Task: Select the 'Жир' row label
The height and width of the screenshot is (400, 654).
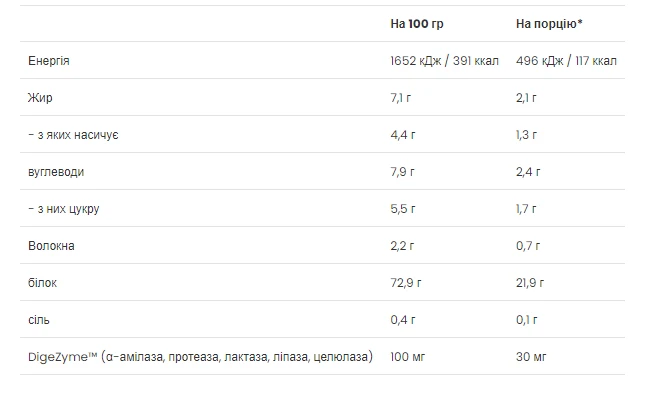Action: [x=40, y=98]
